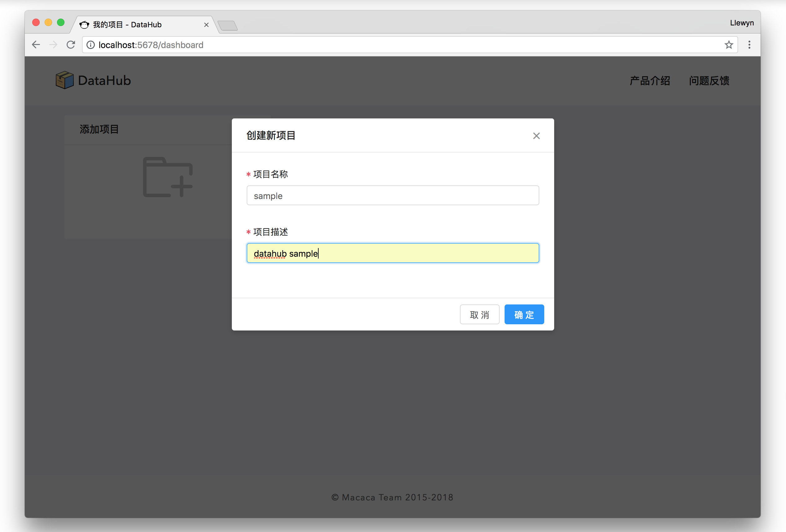Cancel the dialog using 取消 button
Image resolution: width=786 pixels, height=532 pixels.
point(479,314)
